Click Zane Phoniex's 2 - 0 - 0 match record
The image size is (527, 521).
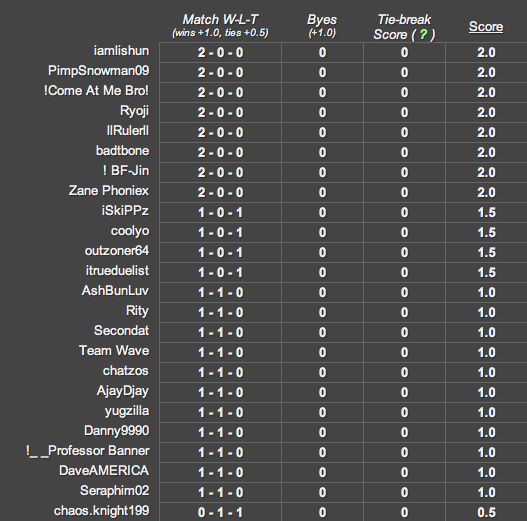(220, 193)
